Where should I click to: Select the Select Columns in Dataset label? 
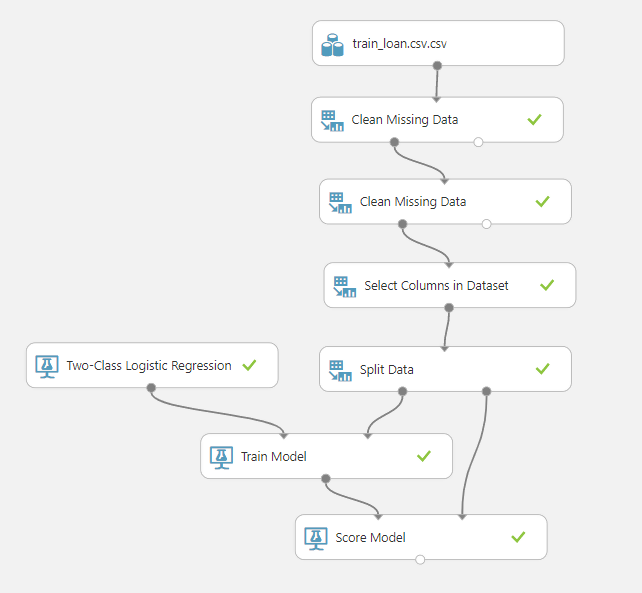(436, 285)
